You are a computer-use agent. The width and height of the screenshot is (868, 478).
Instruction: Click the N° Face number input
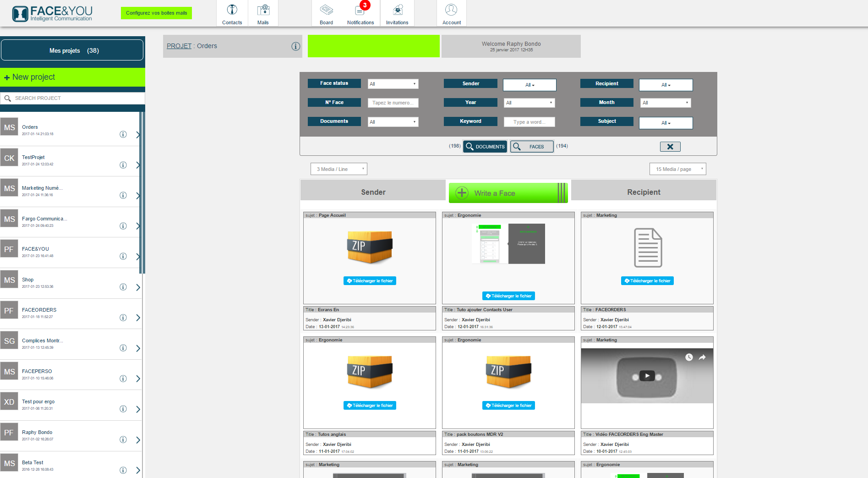[393, 103]
